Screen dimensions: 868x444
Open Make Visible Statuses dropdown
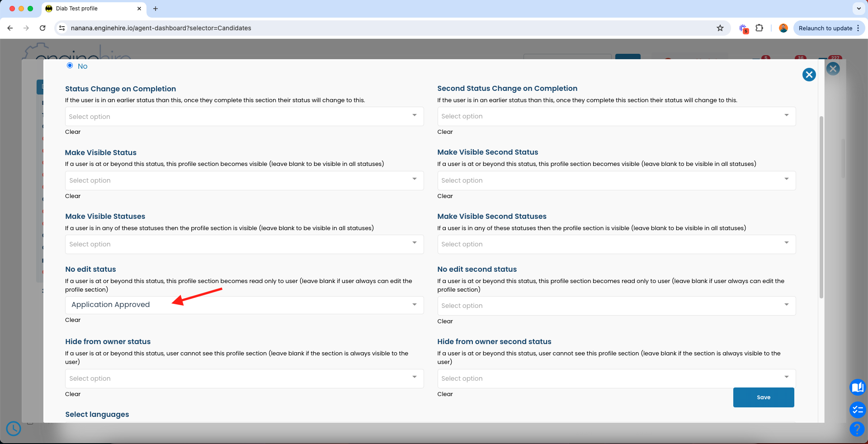tap(244, 244)
